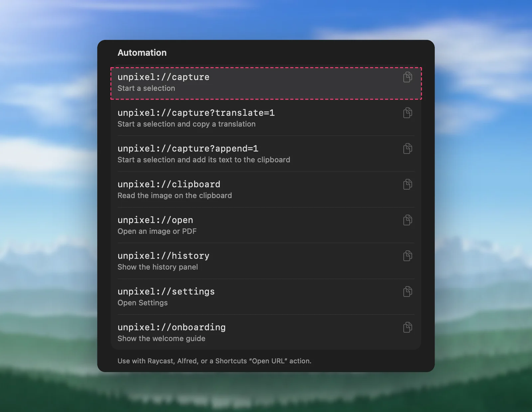
Task: Copy the unpixel://clipboard URL
Action: tap(408, 184)
